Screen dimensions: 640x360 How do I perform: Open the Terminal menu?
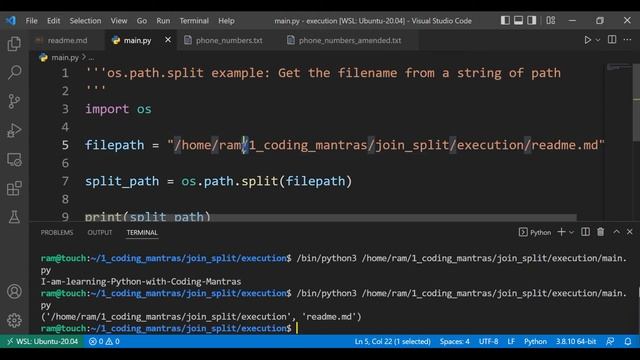pyautogui.click(x=194, y=21)
